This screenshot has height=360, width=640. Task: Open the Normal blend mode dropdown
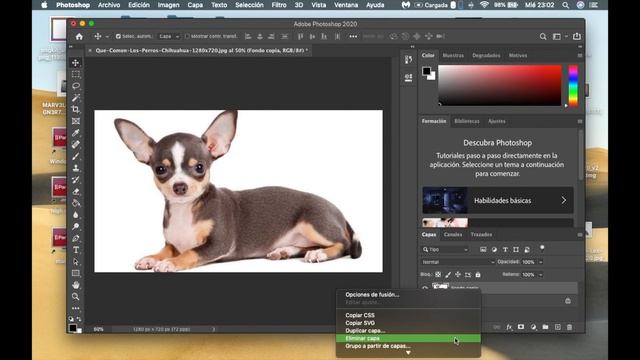pyautogui.click(x=458, y=262)
